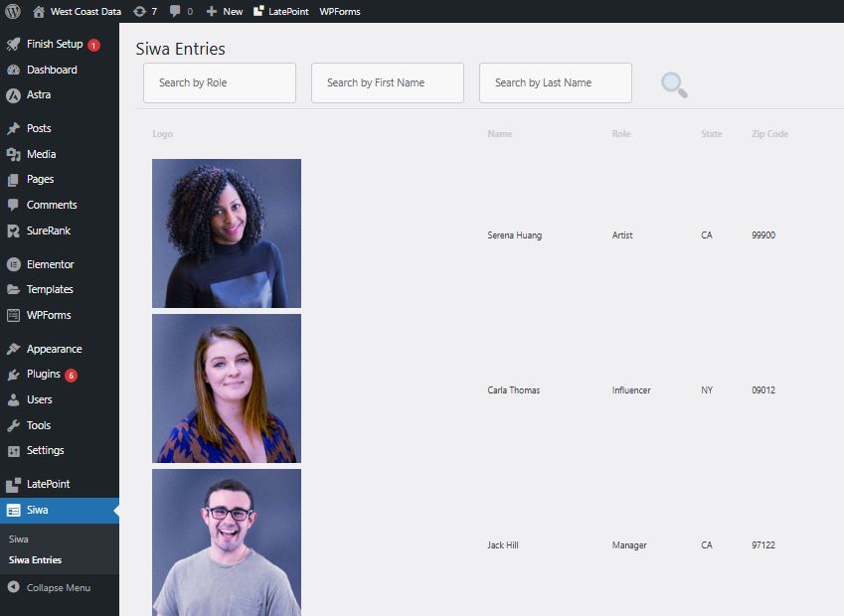Click zip code 09012
The image size is (844, 616).
click(x=763, y=390)
